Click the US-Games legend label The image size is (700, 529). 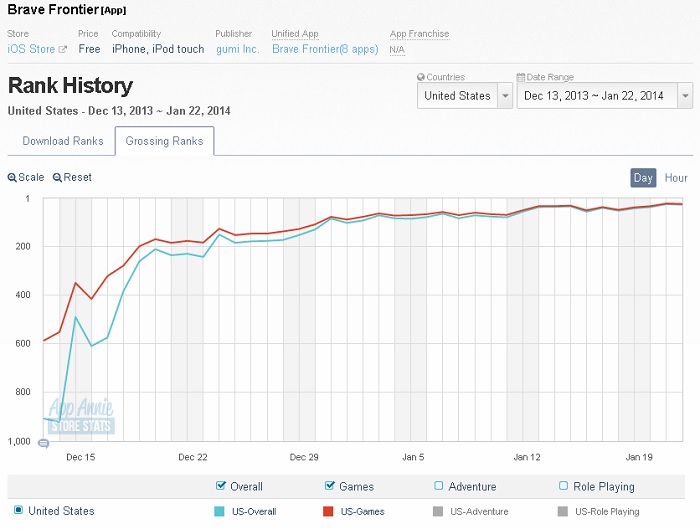click(x=362, y=512)
